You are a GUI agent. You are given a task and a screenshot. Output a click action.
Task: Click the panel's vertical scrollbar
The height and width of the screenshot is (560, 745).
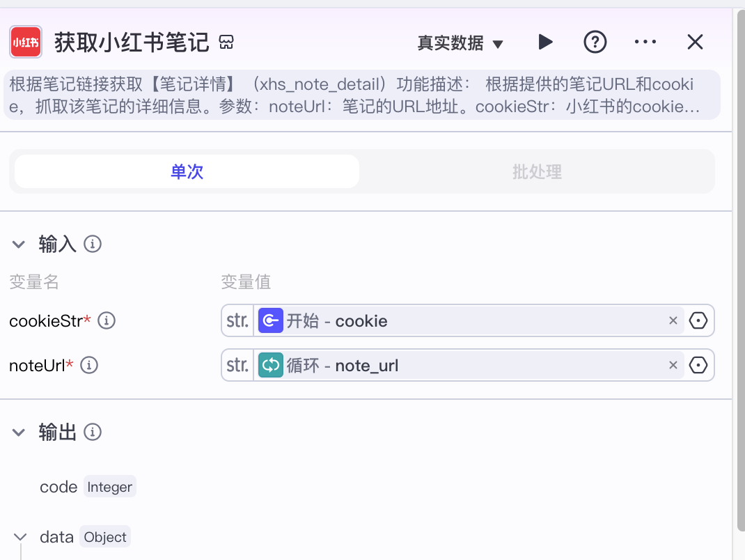pyautogui.click(x=741, y=270)
